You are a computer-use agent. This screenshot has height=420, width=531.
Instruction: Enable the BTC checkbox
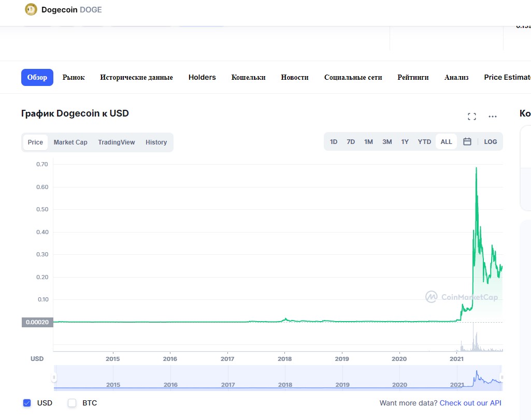pyautogui.click(x=72, y=403)
